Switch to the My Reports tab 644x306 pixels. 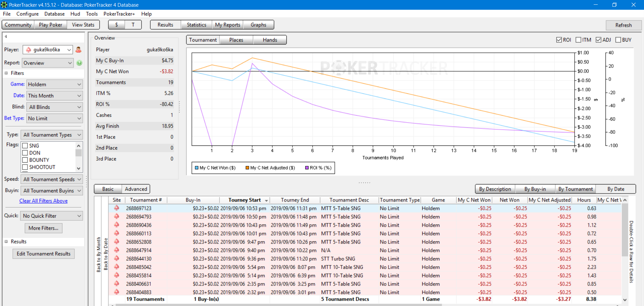click(x=227, y=25)
